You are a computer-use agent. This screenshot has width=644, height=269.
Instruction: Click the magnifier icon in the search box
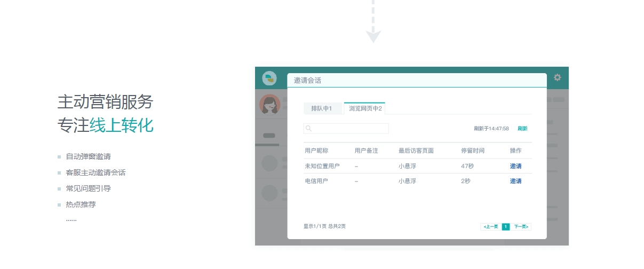coord(308,129)
